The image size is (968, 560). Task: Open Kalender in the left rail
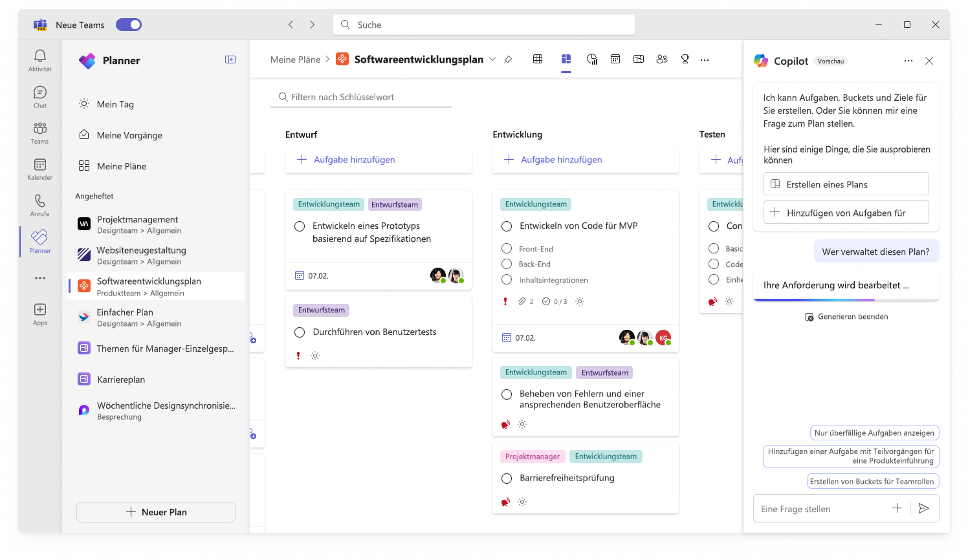point(39,169)
